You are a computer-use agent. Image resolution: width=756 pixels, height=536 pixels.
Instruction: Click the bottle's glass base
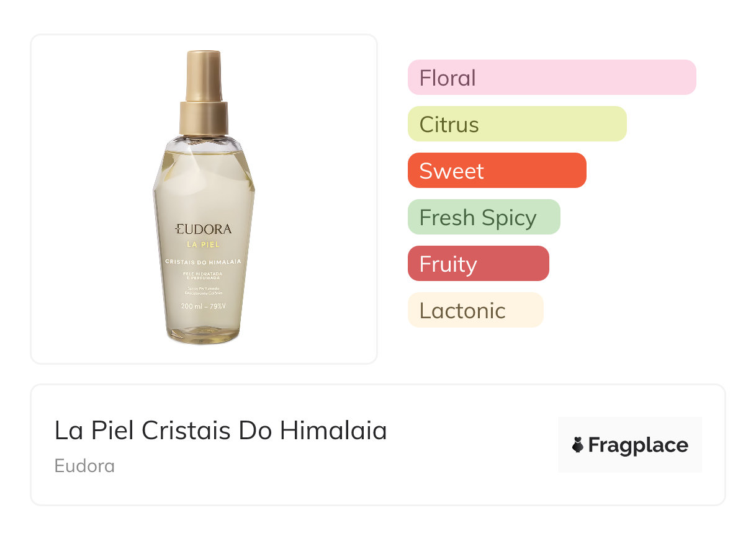click(x=204, y=335)
